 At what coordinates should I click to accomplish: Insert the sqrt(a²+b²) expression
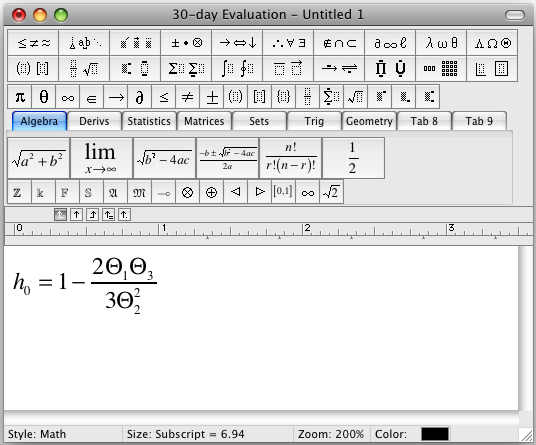click(39, 158)
